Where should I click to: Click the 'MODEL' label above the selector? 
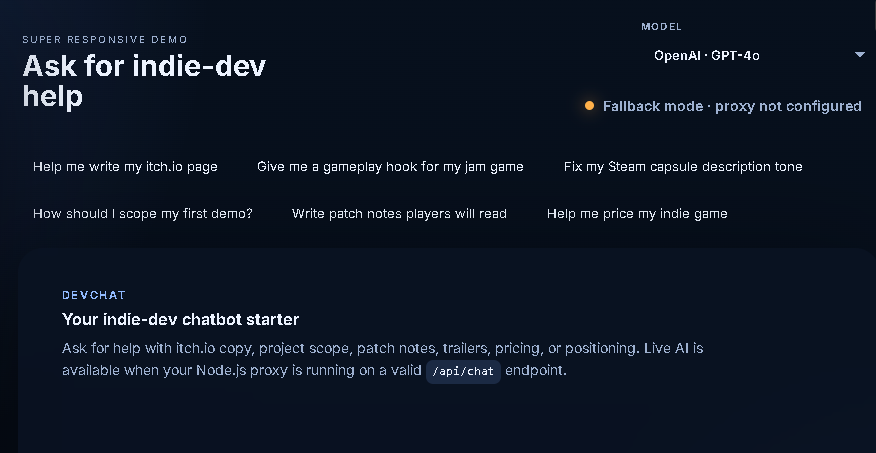click(x=661, y=27)
